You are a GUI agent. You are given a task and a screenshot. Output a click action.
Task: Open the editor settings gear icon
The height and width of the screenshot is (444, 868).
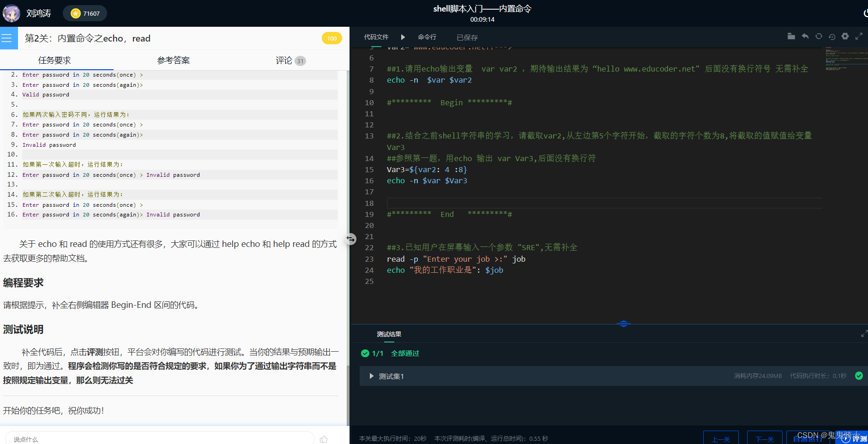846,36
